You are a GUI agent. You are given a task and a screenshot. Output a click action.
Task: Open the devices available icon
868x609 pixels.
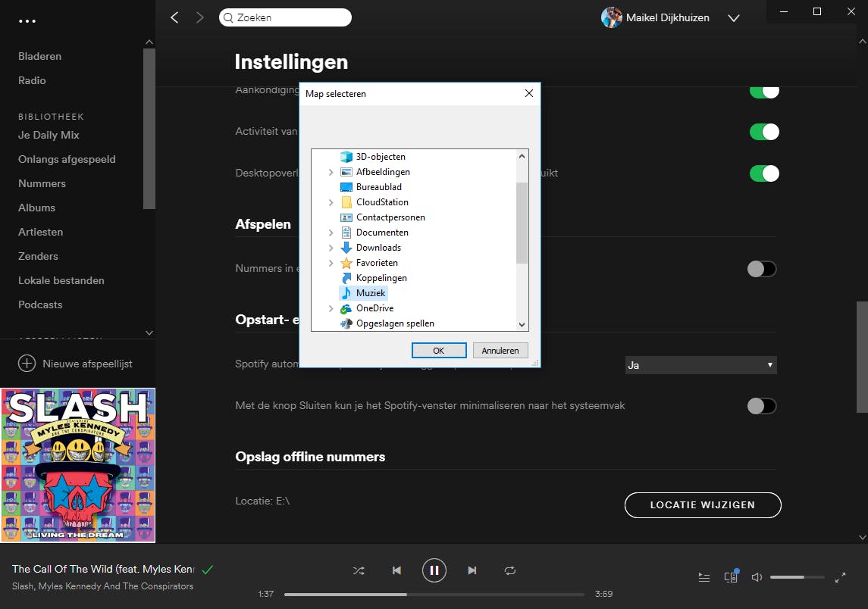click(731, 577)
